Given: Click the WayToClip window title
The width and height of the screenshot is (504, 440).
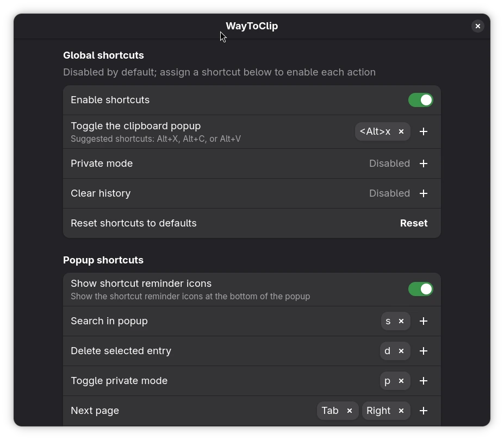Looking at the screenshot, I should (x=252, y=26).
